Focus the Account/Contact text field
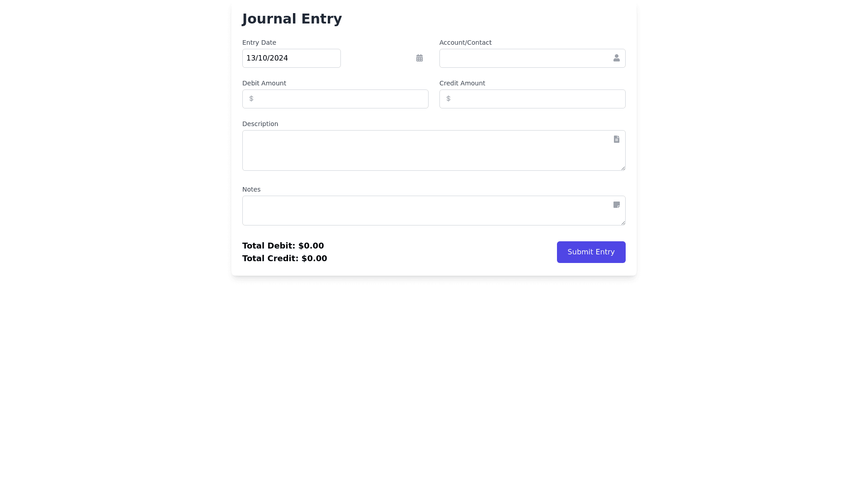The image size is (868, 488). 524,58
